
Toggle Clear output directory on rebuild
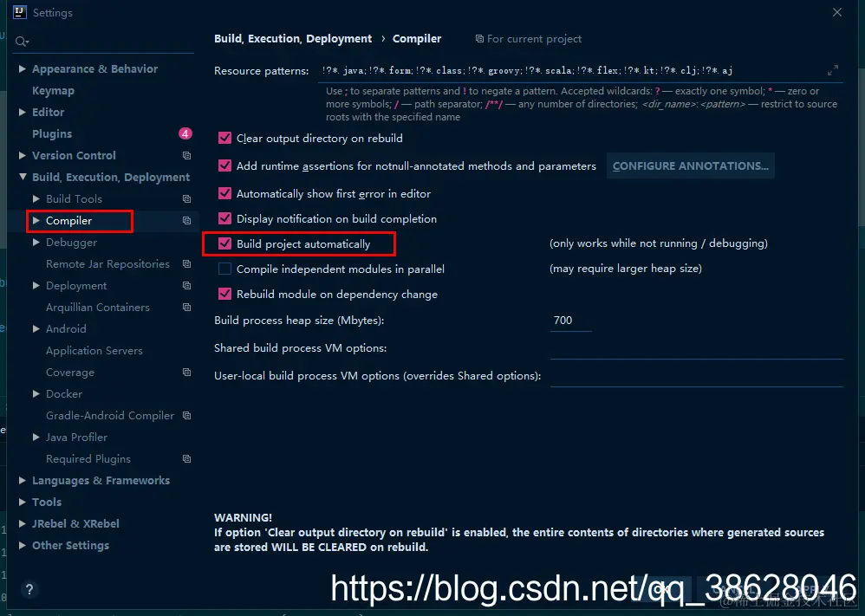tap(224, 138)
